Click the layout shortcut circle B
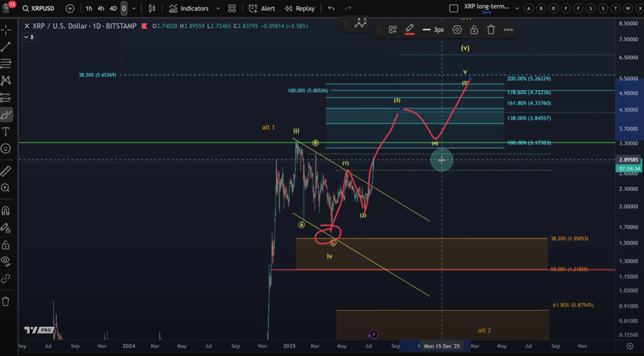This screenshot has height=356, width=644. 541,8
